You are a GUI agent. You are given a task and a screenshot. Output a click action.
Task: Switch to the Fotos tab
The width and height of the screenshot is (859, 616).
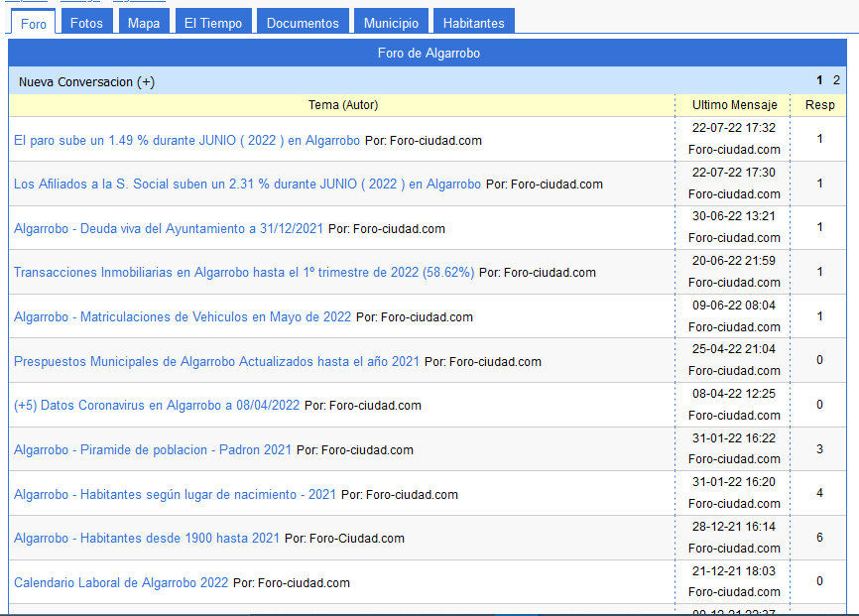tap(86, 23)
